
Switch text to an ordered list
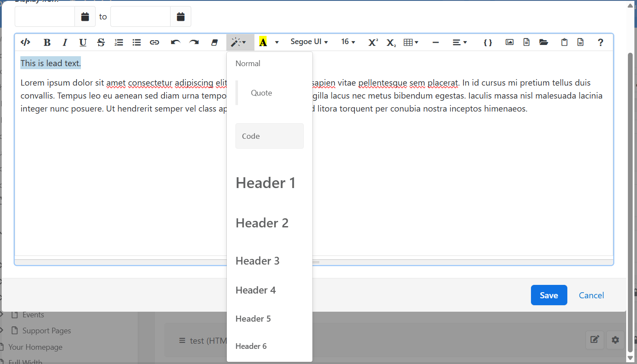(119, 42)
